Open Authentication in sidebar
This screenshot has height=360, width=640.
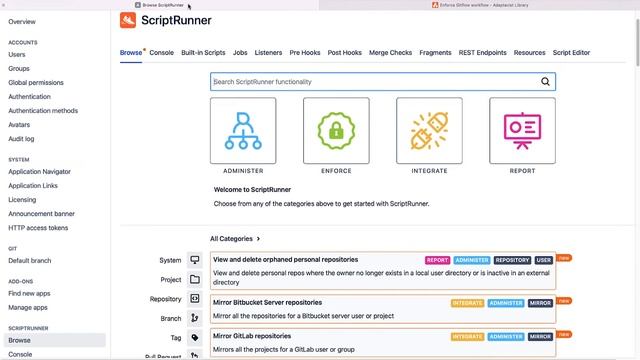29,97
